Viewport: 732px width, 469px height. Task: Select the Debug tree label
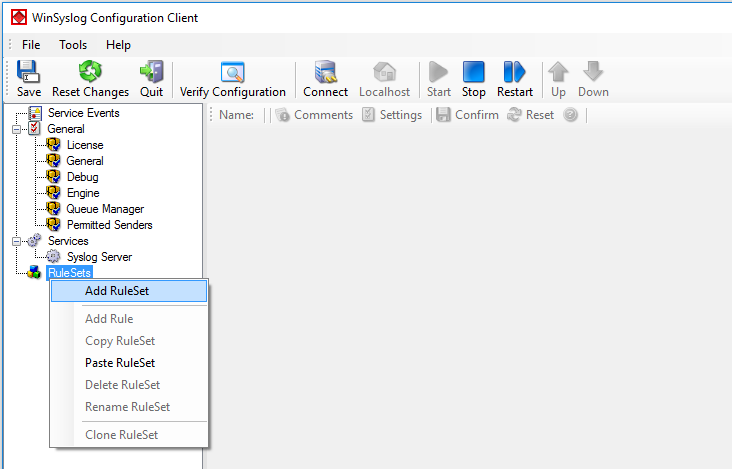click(x=83, y=177)
